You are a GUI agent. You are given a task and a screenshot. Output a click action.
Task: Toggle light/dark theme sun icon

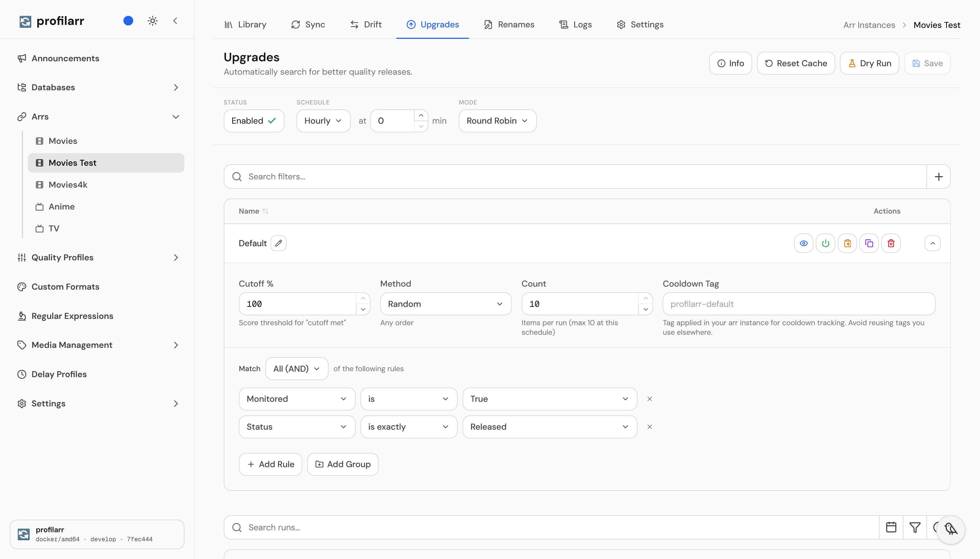coord(152,21)
